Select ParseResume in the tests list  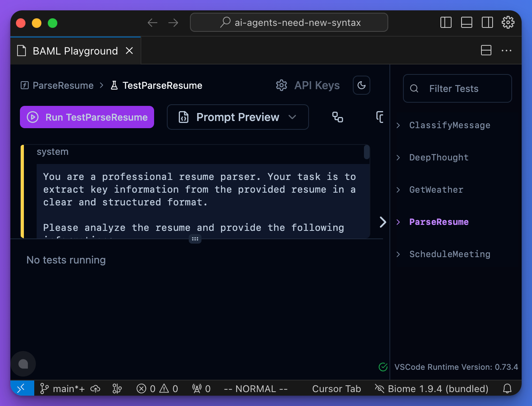(439, 222)
